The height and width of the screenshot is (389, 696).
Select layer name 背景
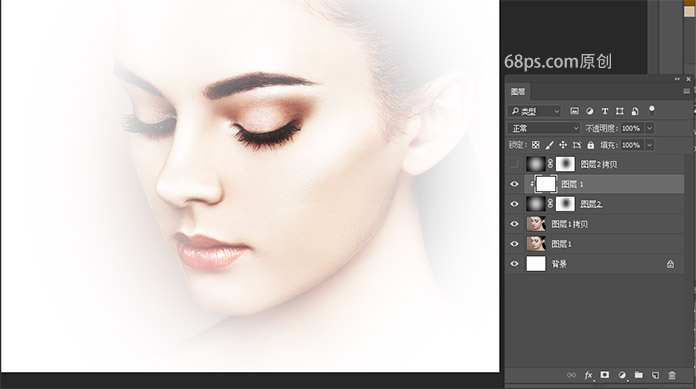coord(559,264)
